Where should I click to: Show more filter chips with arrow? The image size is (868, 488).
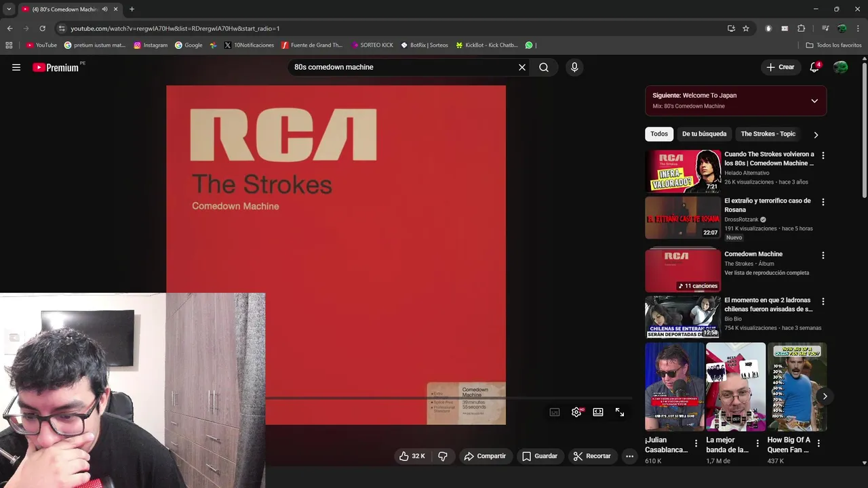816,135
